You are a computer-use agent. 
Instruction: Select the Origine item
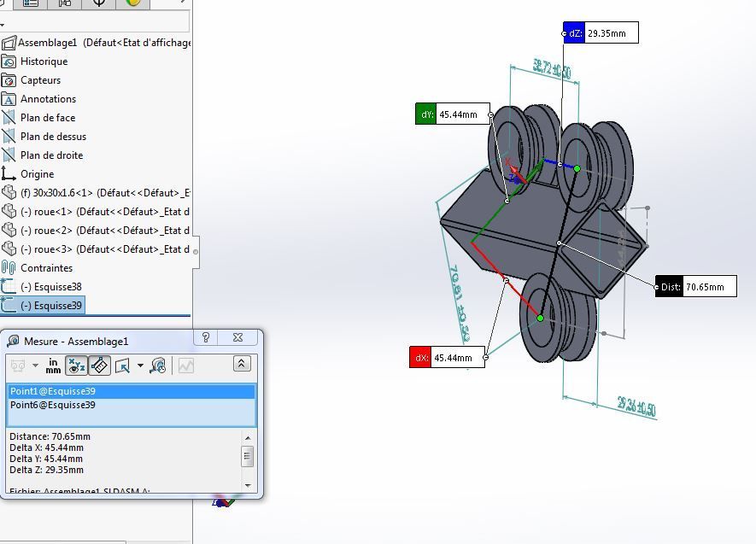[37, 174]
